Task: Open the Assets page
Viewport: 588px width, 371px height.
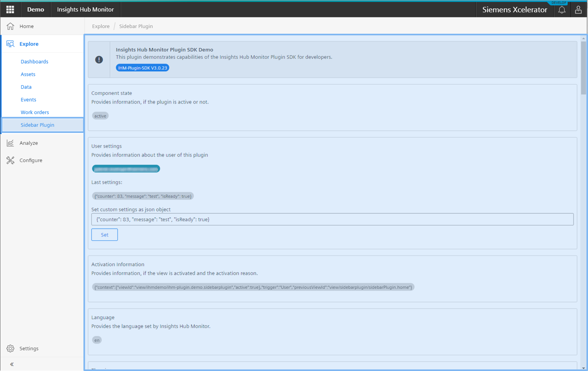Action: pos(28,74)
